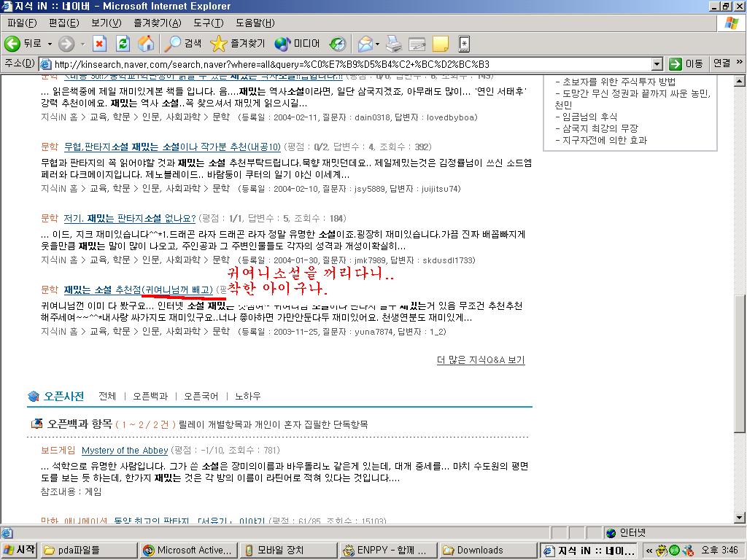Open the 편집(E) menu
Screen dimensions: 747x560
tap(64, 23)
